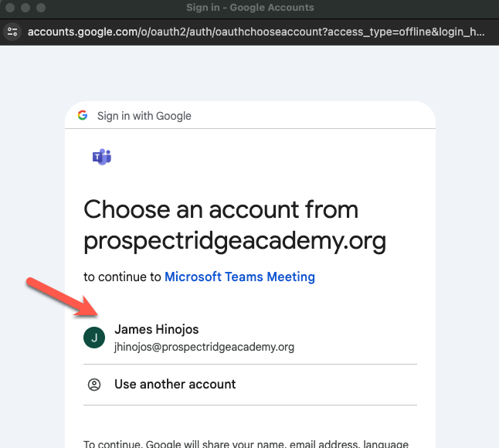Click the Microsoft Teams app icon
The width and height of the screenshot is (499, 448).
click(102, 157)
